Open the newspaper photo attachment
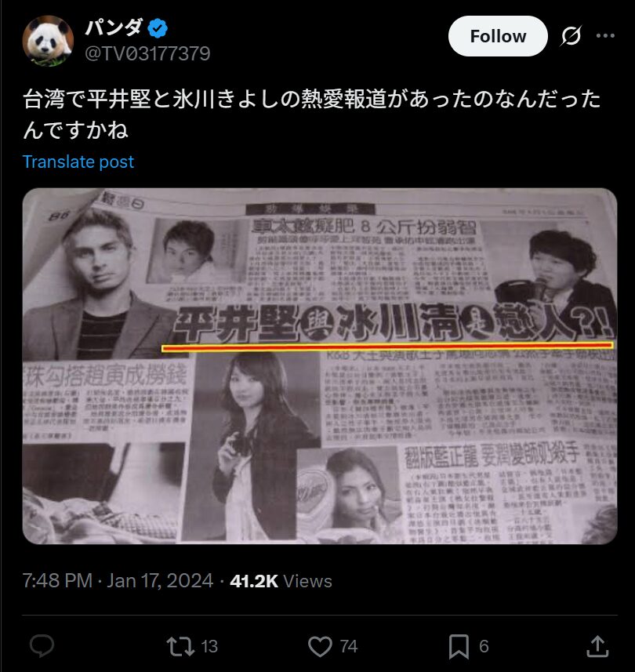Image resolution: width=635 pixels, height=672 pixels. click(320, 366)
